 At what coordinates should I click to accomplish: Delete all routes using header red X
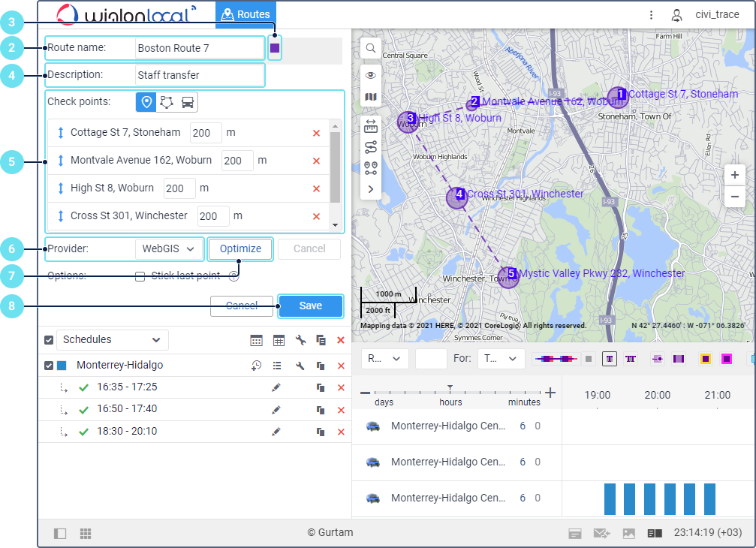click(x=341, y=340)
